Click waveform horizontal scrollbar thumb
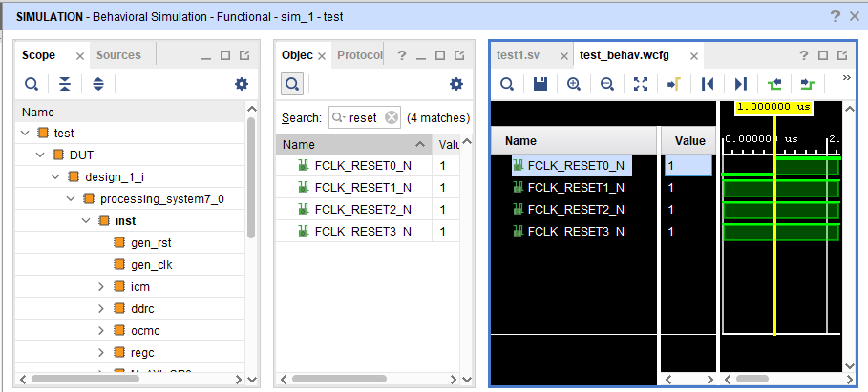 point(752,380)
